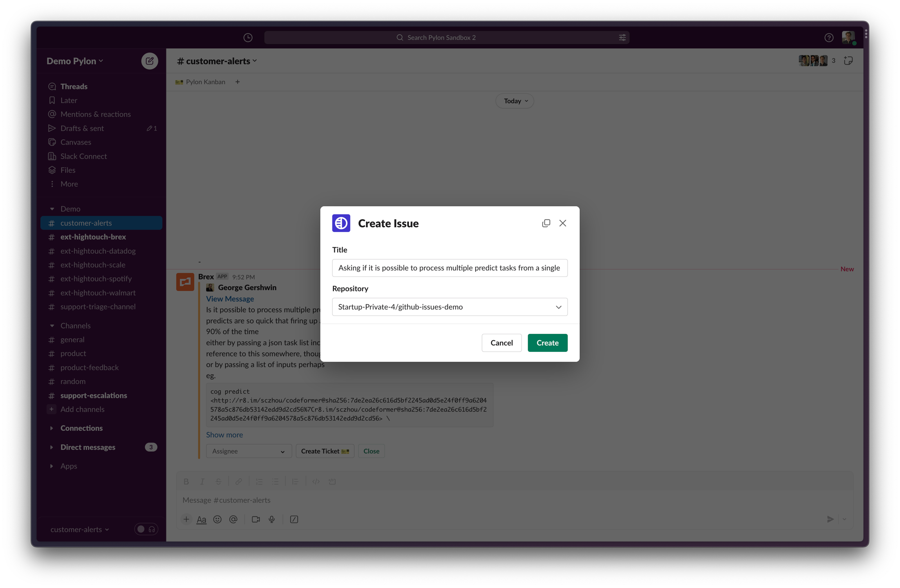
Task: Open the Repository dropdown
Action: pyautogui.click(x=450, y=307)
